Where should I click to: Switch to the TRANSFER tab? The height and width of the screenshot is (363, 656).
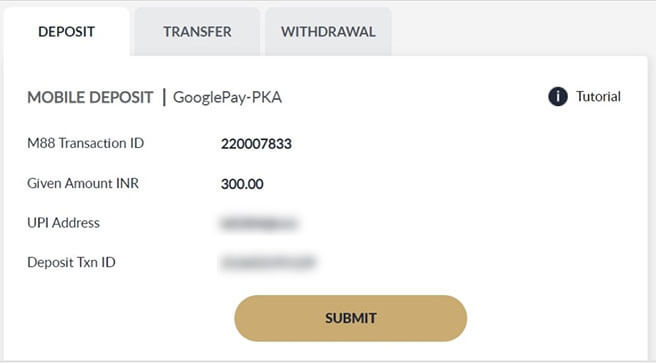pyautogui.click(x=197, y=32)
